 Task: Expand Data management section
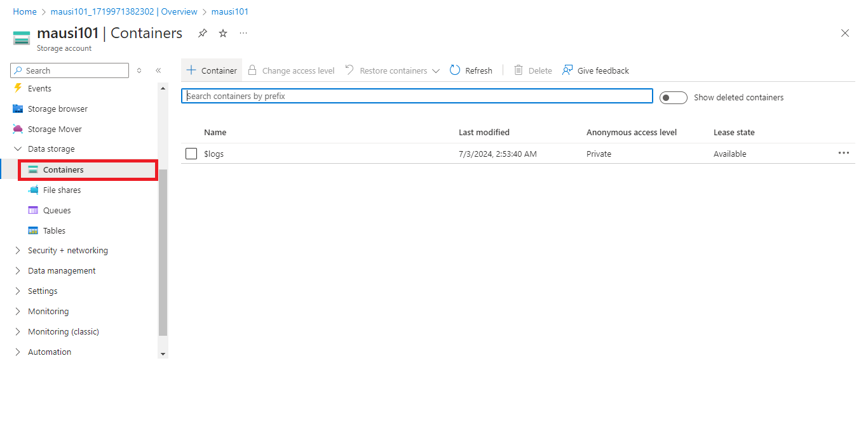tap(18, 270)
